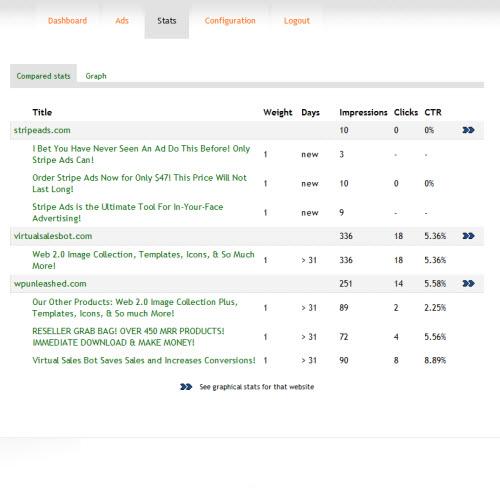Screen dimensions: 500x495
Task: Open 'Virtual Sales Bot Saves Sales' ad
Action: click(x=144, y=360)
